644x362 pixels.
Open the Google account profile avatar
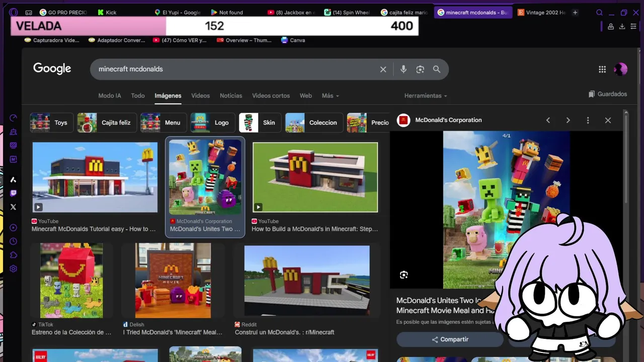(x=621, y=69)
